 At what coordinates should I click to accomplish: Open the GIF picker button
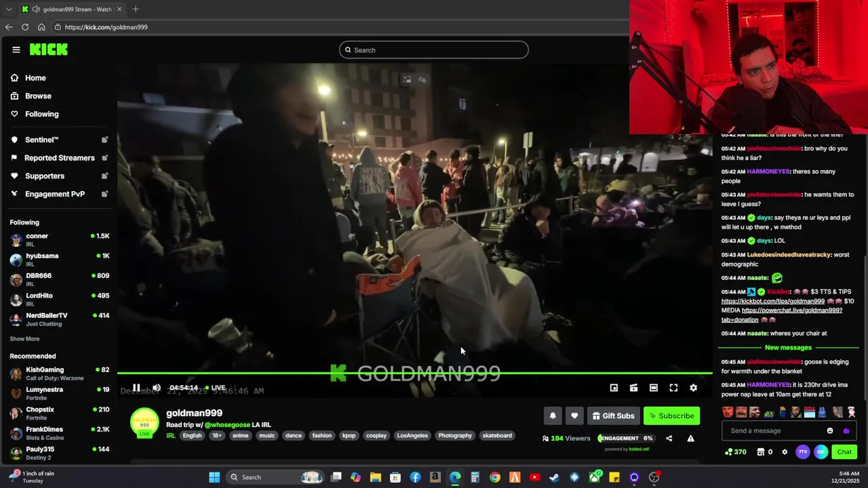[x=821, y=452]
